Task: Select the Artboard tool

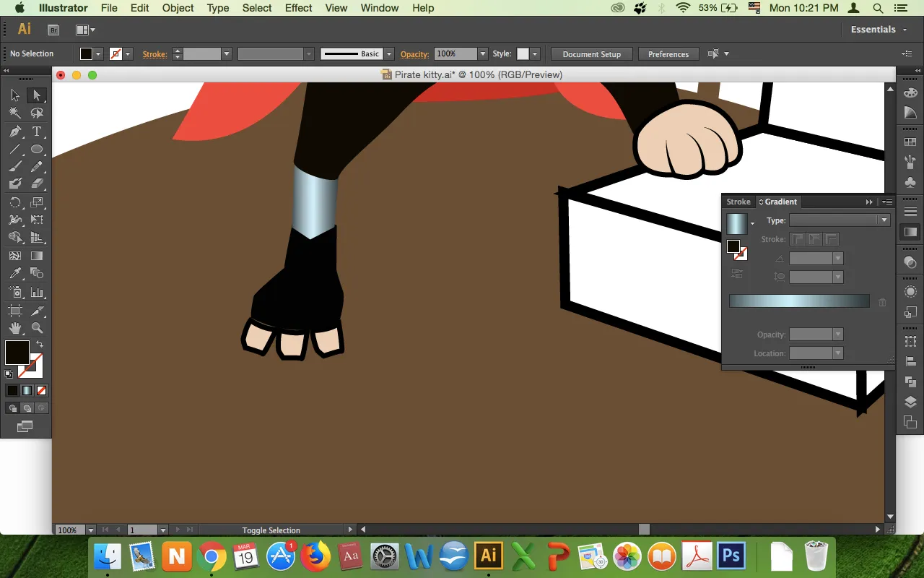Action: tap(15, 311)
